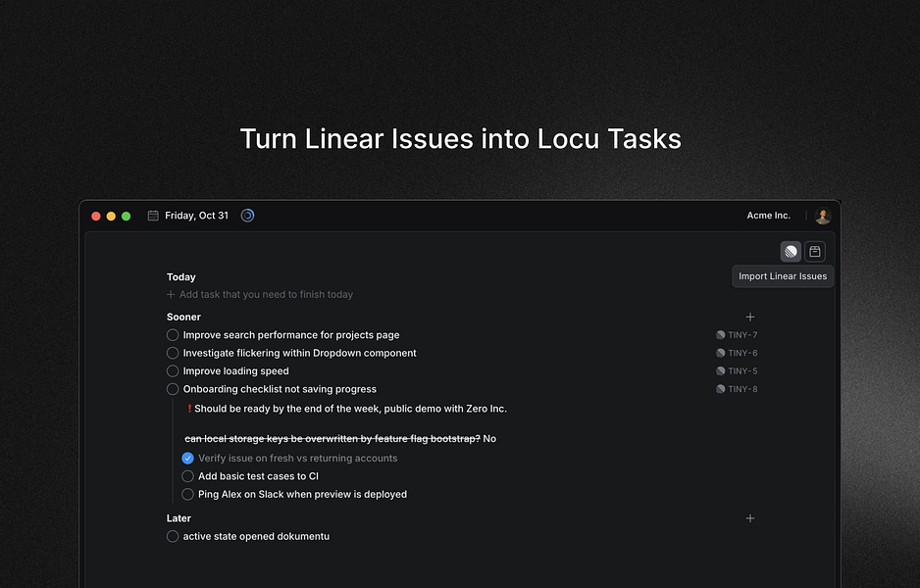Click the plus icon next to Later

point(750,518)
